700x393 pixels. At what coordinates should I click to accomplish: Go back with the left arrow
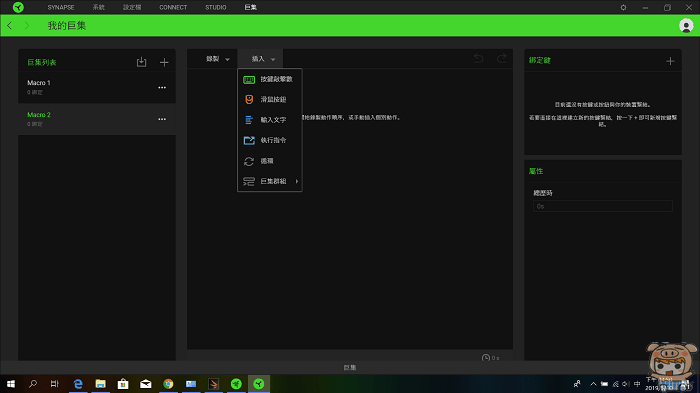tap(9, 25)
